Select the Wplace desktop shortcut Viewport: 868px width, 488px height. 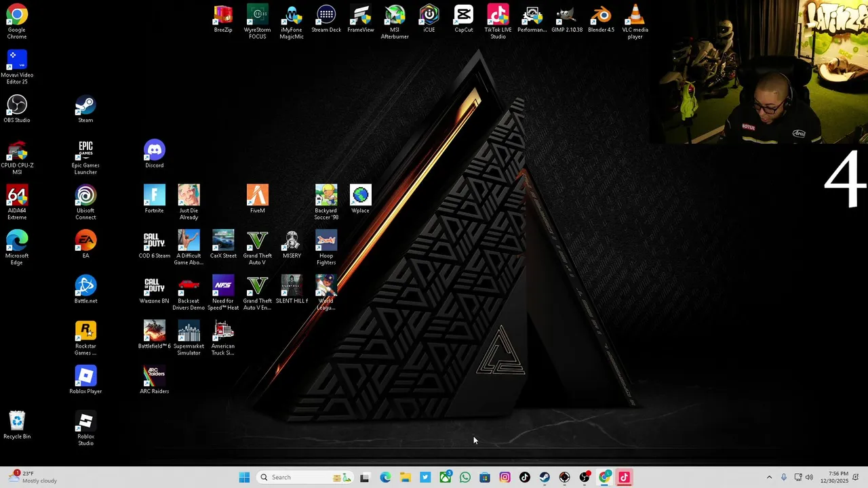[x=360, y=199]
